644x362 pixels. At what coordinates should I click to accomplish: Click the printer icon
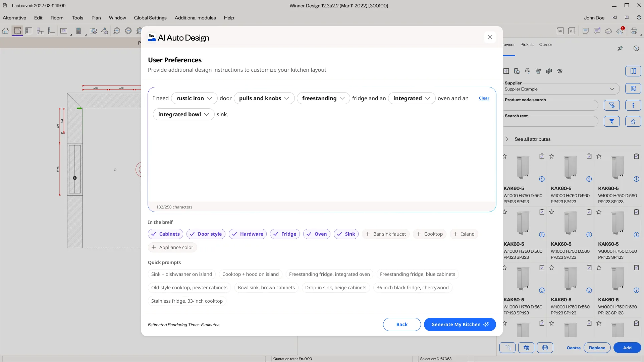click(634, 31)
